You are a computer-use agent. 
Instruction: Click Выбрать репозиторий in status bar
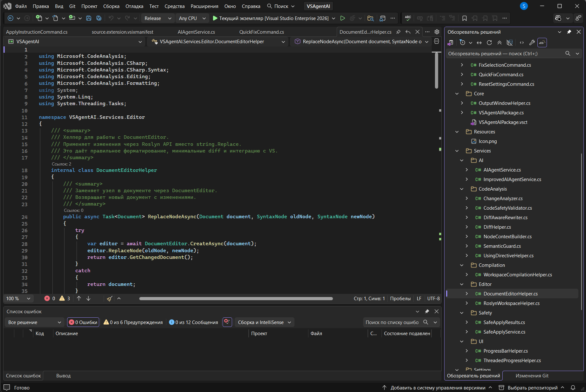532,388
